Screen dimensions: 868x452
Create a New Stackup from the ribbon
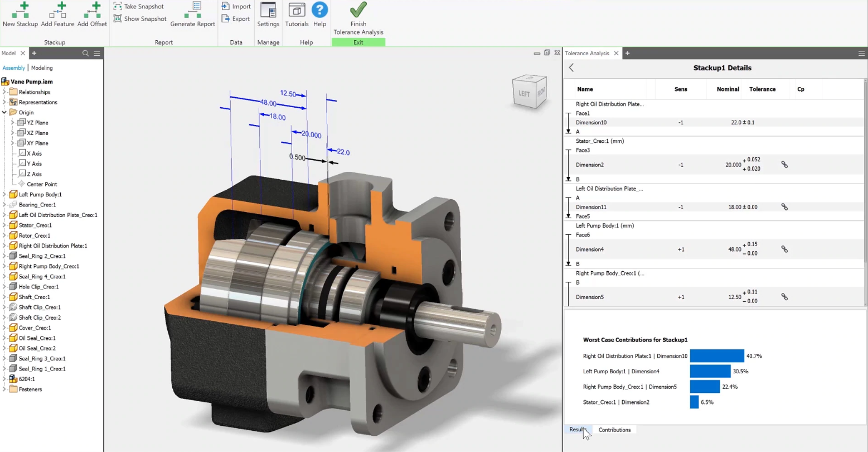[x=20, y=15]
